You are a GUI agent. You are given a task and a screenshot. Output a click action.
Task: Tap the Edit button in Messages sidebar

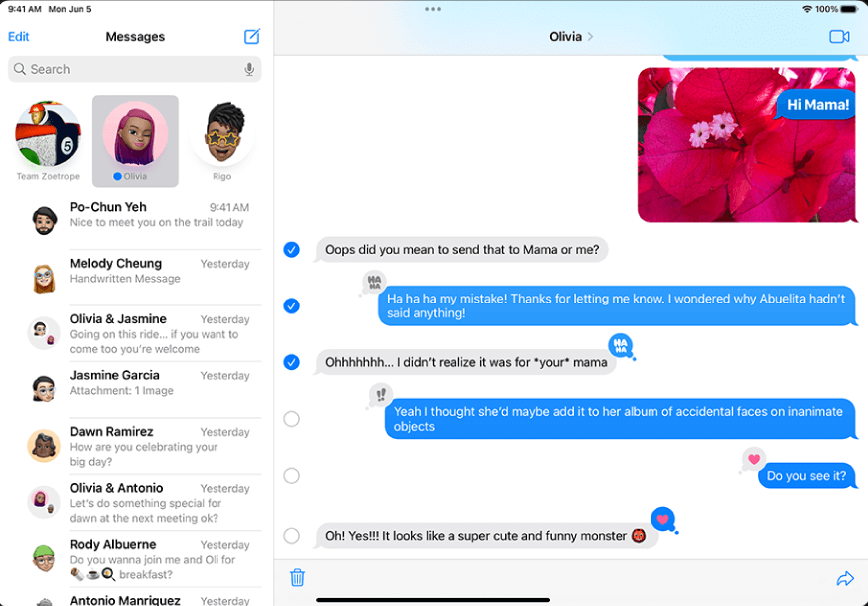(x=19, y=37)
